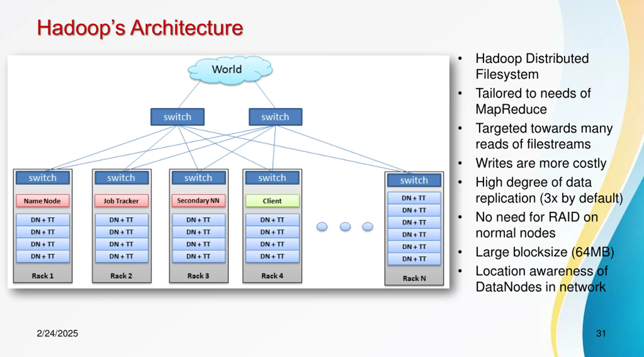Screen dimensions: 644x357
Task: Select the Name Node box
Action: (x=43, y=201)
